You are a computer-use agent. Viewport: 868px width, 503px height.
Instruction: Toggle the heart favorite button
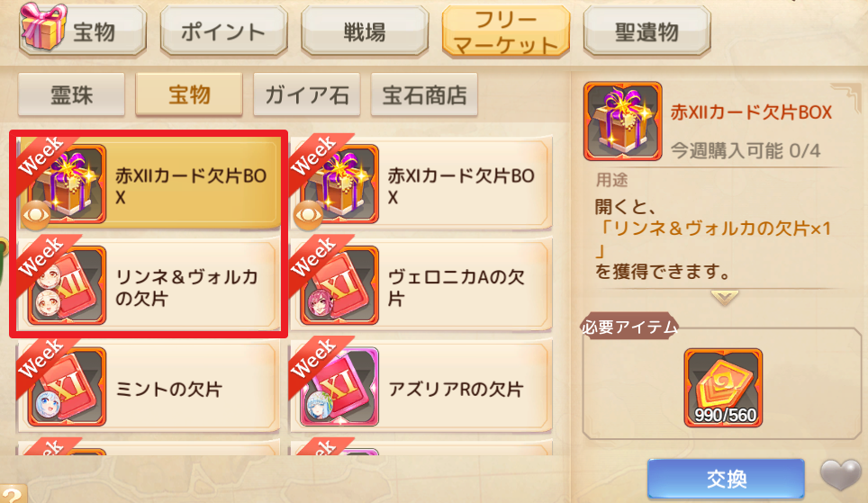pyautogui.click(x=841, y=475)
